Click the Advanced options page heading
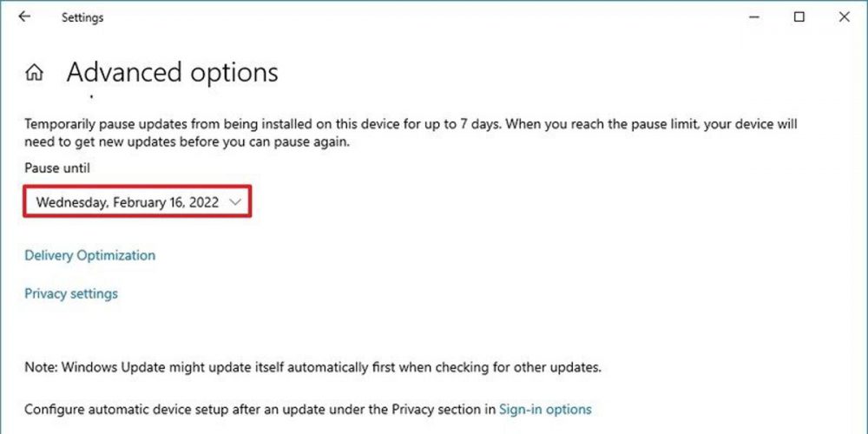868x434 pixels. point(172,72)
